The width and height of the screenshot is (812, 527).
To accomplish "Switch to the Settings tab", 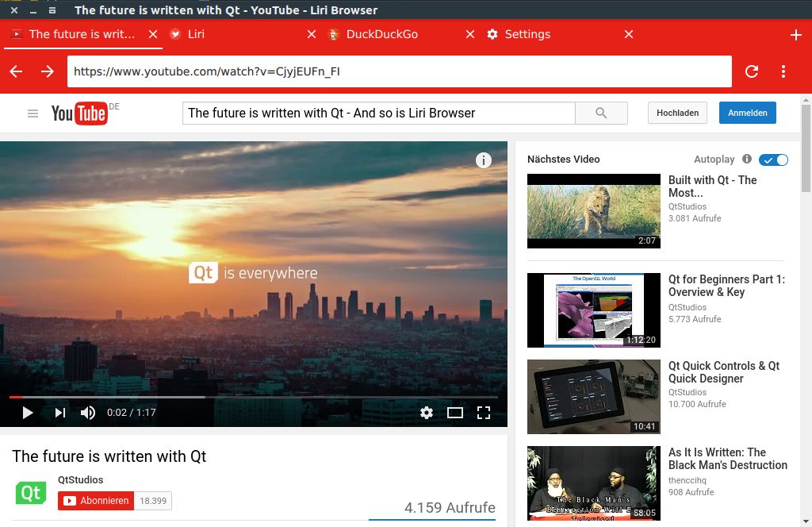I will coord(530,34).
